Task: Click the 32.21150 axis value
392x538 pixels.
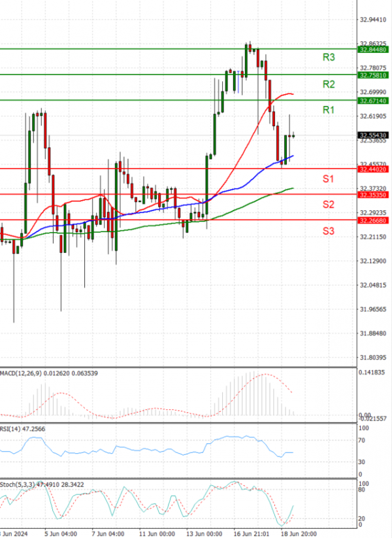Action: tap(373, 237)
